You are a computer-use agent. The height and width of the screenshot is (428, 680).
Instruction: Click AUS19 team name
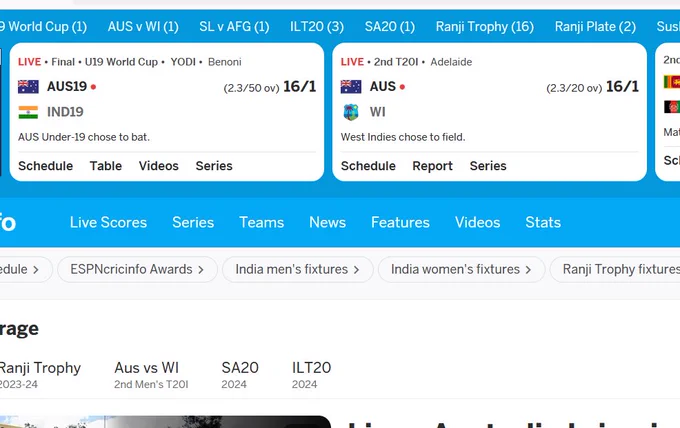67,87
